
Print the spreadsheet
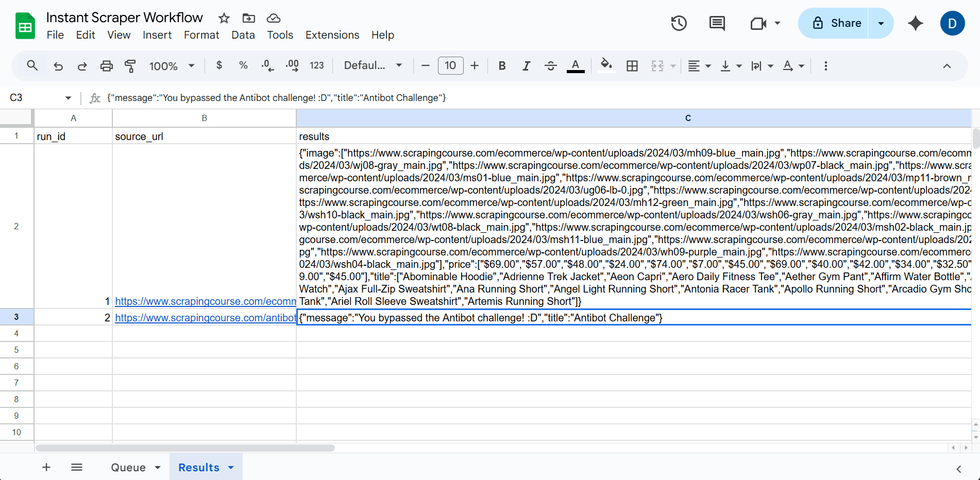(x=106, y=66)
